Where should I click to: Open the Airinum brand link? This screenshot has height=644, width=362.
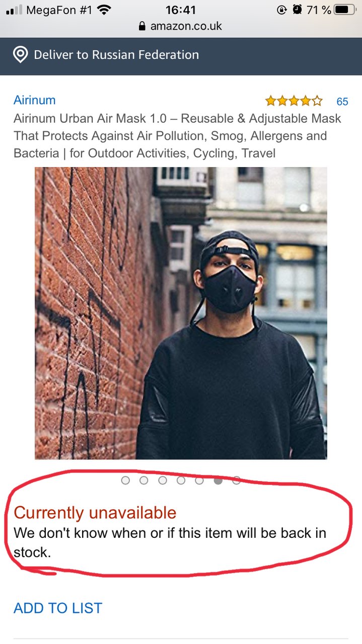click(35, 100)
